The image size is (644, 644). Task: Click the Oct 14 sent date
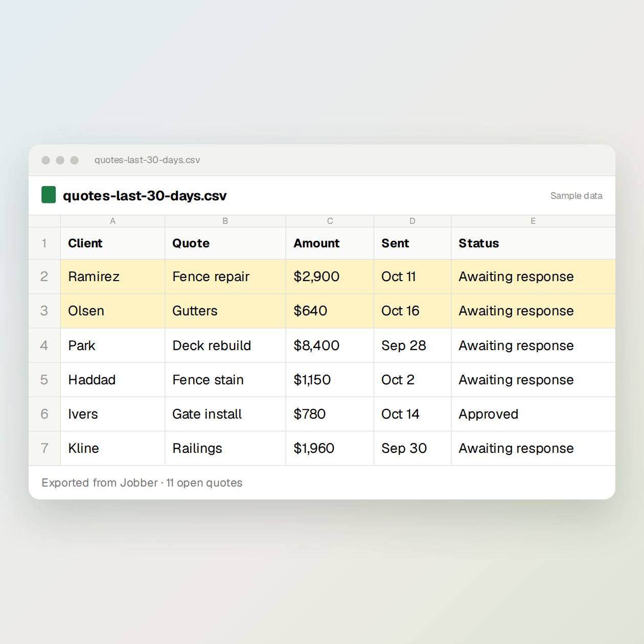coord(412,414)
